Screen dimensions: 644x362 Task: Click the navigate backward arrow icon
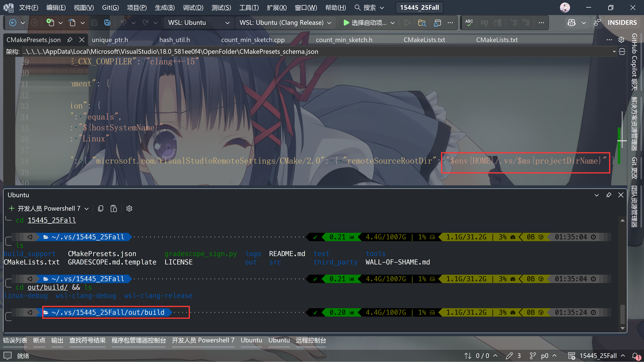pyautogui.click(x=13, y=23)
